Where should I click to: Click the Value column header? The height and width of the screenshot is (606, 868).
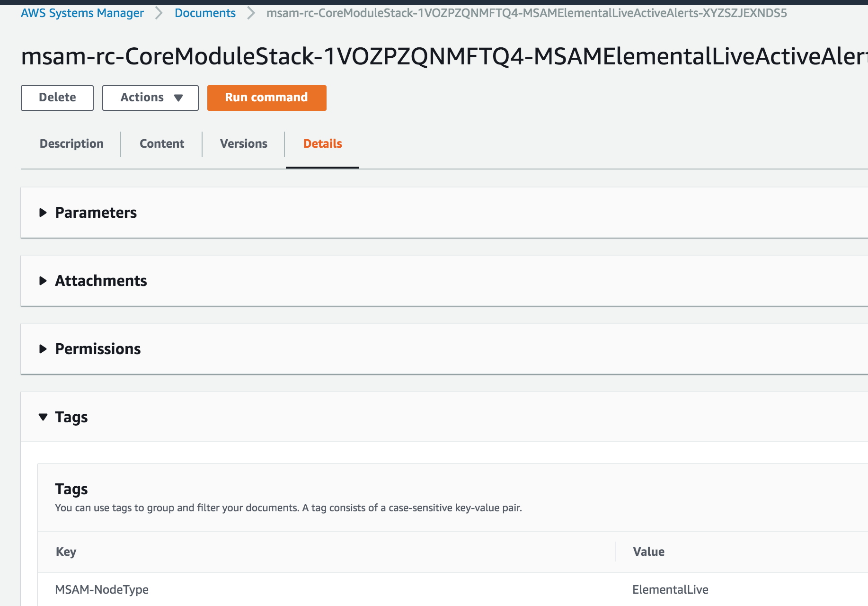point(649,552)
